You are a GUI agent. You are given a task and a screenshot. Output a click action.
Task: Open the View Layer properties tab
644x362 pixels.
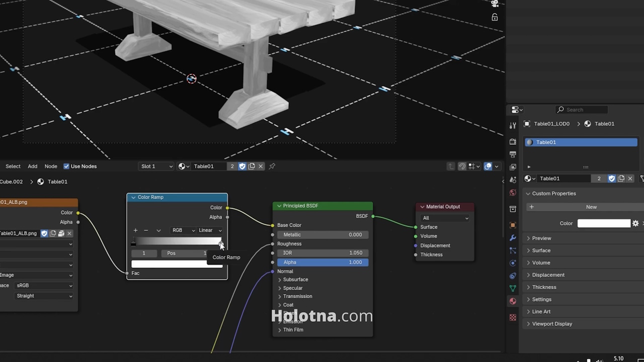pyautogui.click(x=513, y=167)
